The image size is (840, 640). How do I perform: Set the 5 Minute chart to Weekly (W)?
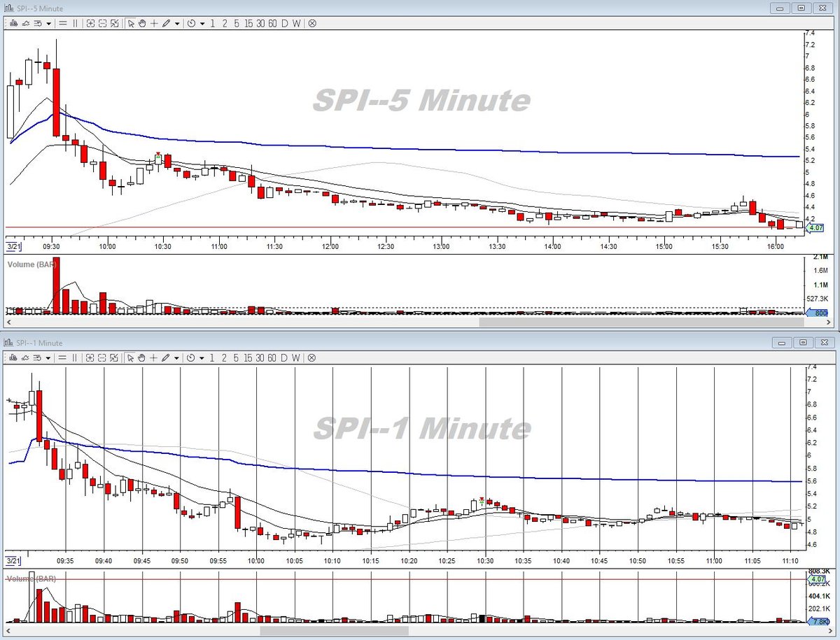(x=297, y=23)
